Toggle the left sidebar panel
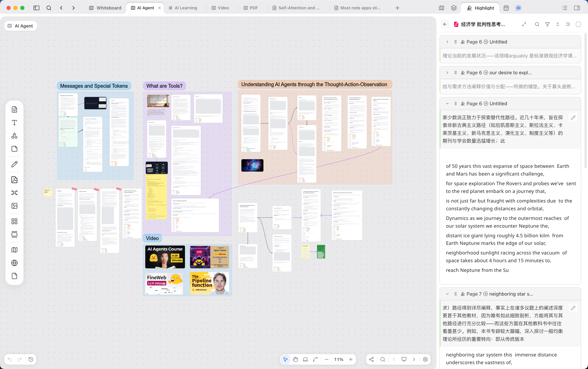The width and height of the screenshot is (588, 369). click(36, 8)
